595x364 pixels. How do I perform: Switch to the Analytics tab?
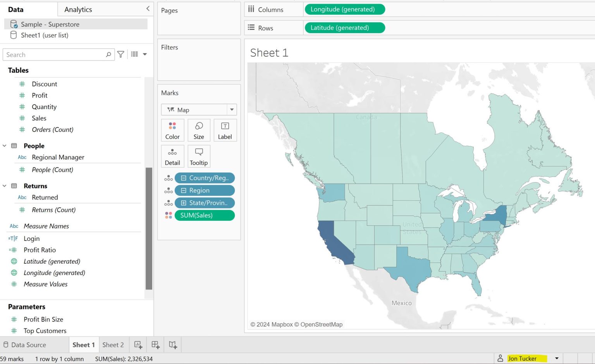pos(77,9)
